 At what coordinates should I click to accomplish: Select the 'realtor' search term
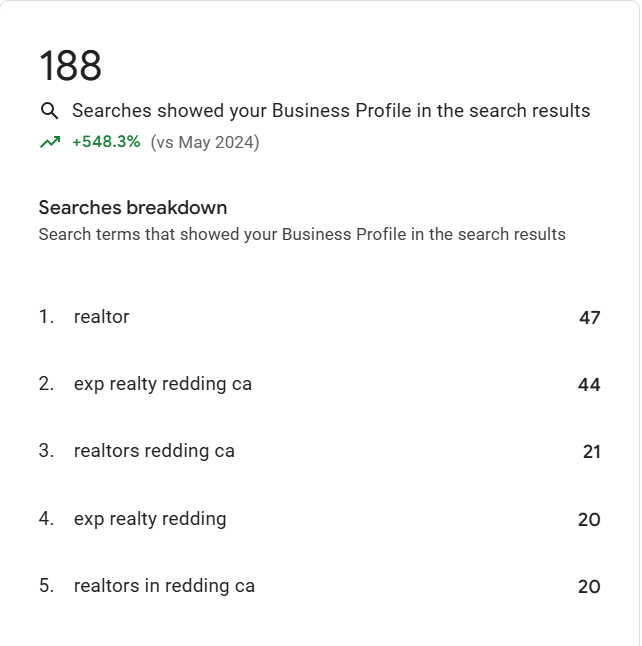click(101, 317)
